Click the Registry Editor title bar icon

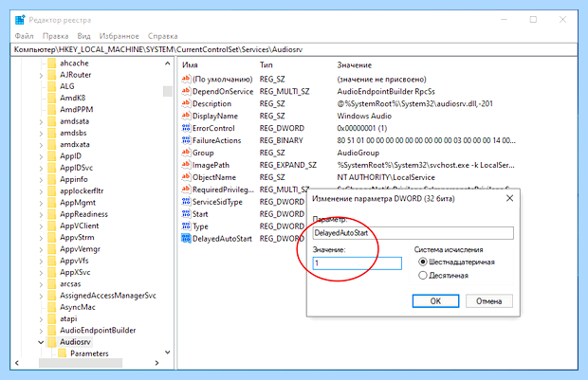20,20
